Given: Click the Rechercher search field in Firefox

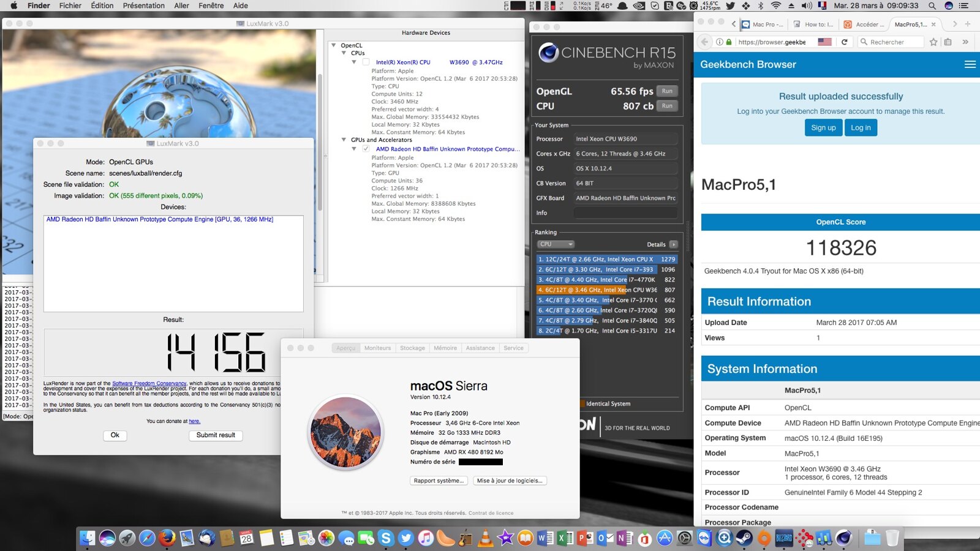Looking at the screenshot, I should click(x=891, y=42).
